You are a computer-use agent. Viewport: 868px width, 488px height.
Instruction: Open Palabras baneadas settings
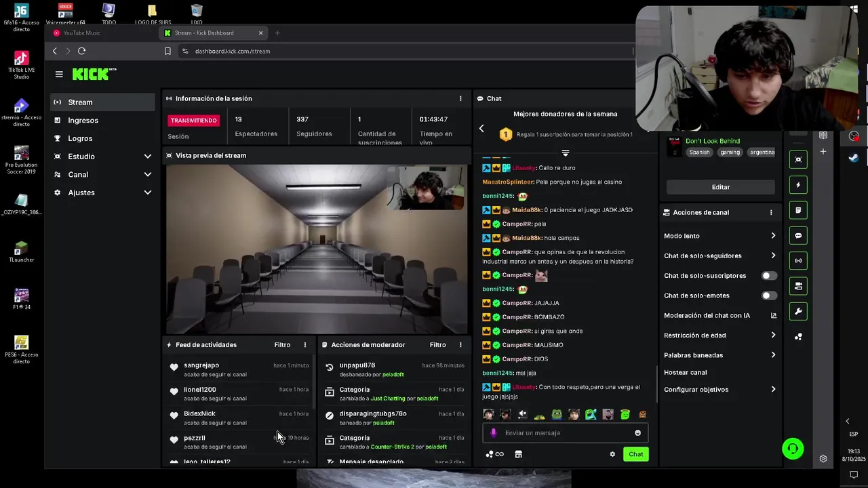pos(719,355)
